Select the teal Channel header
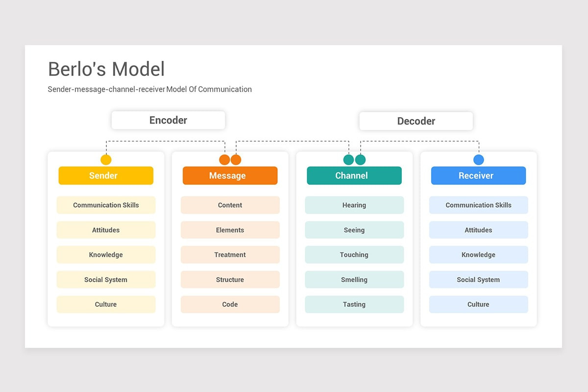Screen dimensions: 588x392 pos(354,175)
